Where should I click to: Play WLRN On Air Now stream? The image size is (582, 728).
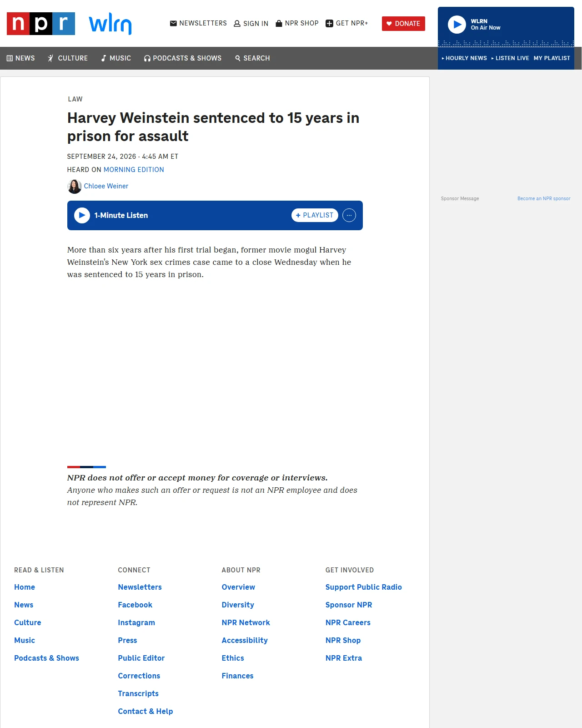(457, 25)
